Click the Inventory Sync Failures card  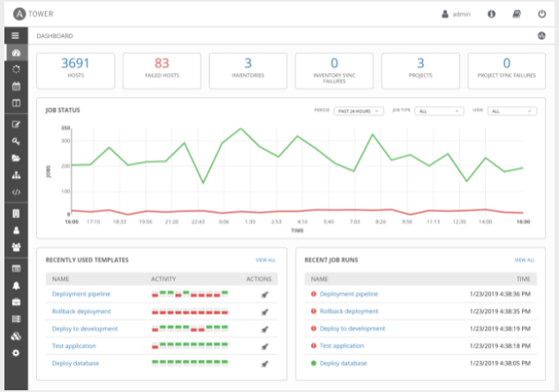pyautogui.click(x=334, y=71)
